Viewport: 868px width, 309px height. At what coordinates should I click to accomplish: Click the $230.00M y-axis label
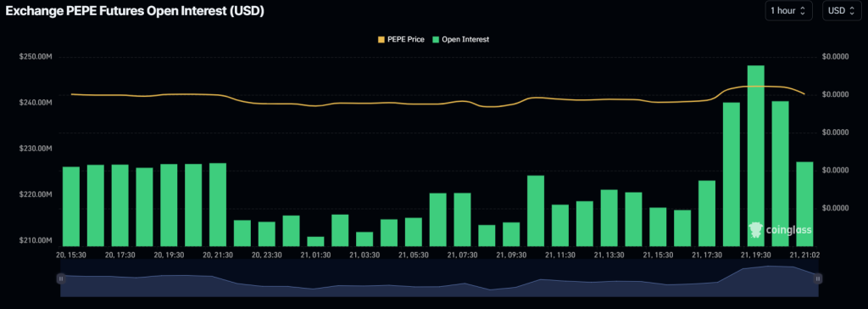tap(36, 149)
